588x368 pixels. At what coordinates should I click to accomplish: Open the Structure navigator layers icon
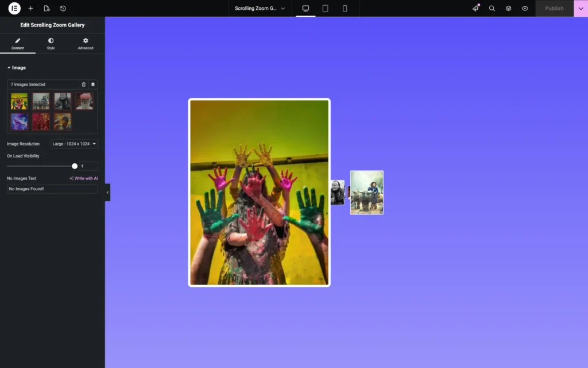508,9
